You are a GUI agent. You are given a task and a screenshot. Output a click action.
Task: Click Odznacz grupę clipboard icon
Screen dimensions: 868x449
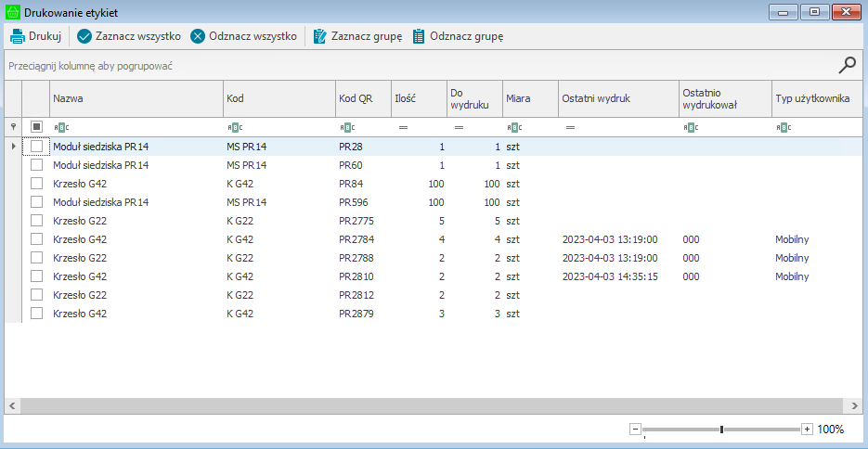419,36
